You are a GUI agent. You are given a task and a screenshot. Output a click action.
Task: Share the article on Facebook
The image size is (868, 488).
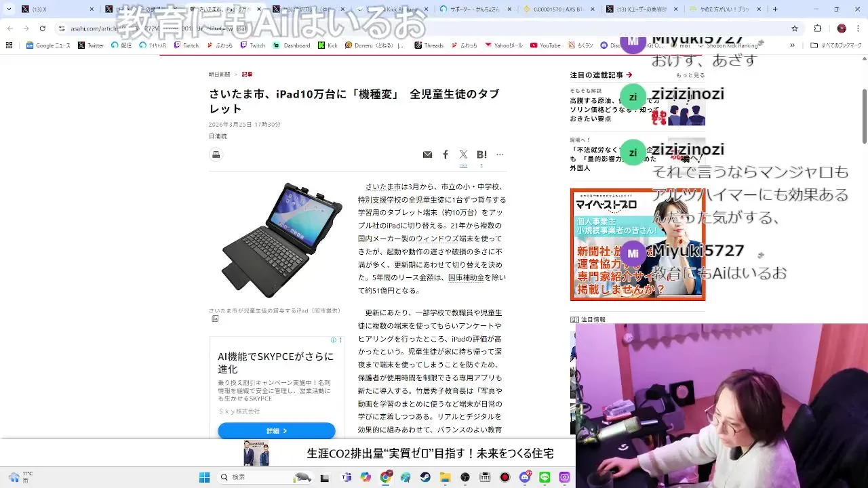click(x=446, y=155)
